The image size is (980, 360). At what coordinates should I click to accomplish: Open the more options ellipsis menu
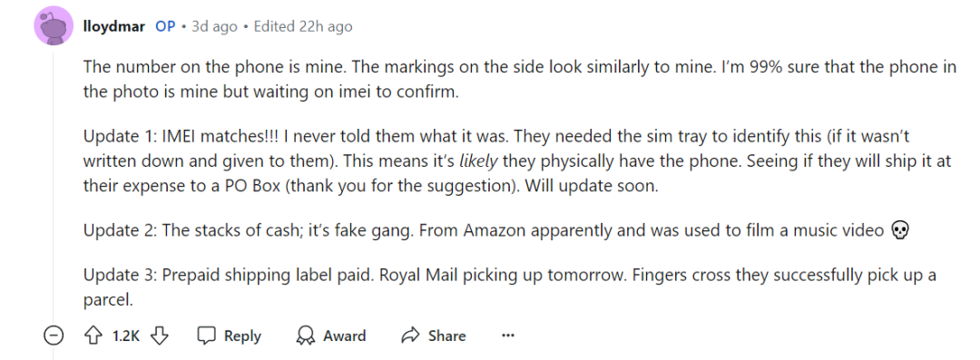(x=507, y=336)
